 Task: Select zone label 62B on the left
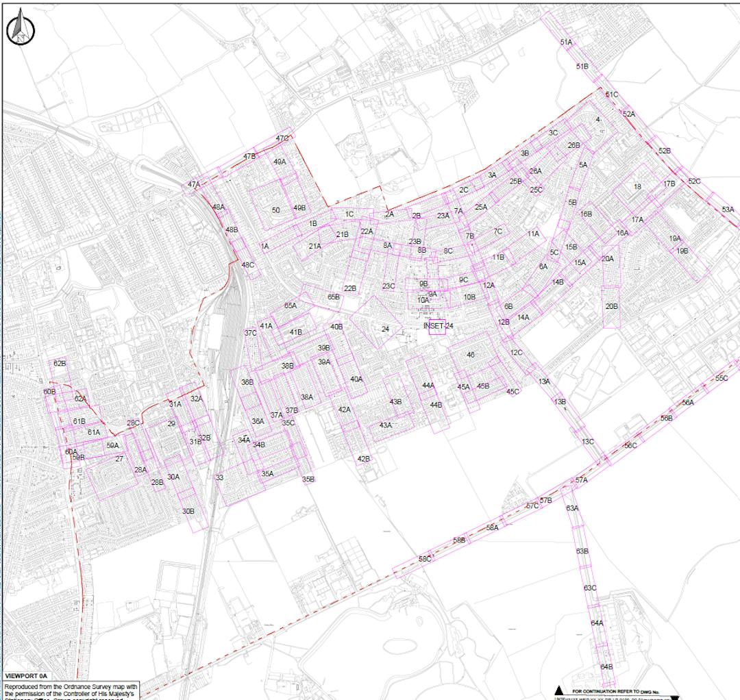59,364
